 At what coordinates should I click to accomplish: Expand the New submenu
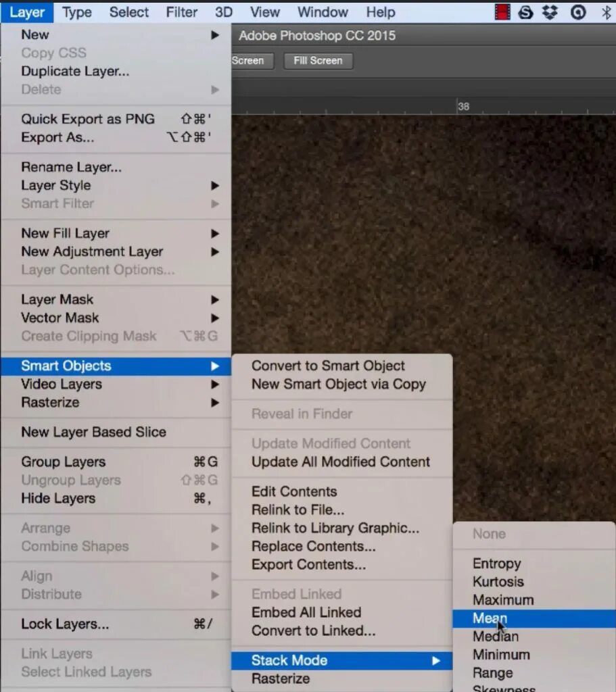click(116, 34)
